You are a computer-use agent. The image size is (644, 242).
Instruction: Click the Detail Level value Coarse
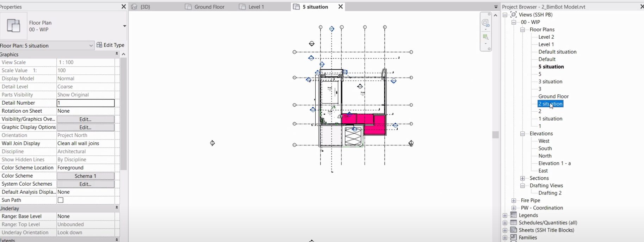(x=86, y=87)
